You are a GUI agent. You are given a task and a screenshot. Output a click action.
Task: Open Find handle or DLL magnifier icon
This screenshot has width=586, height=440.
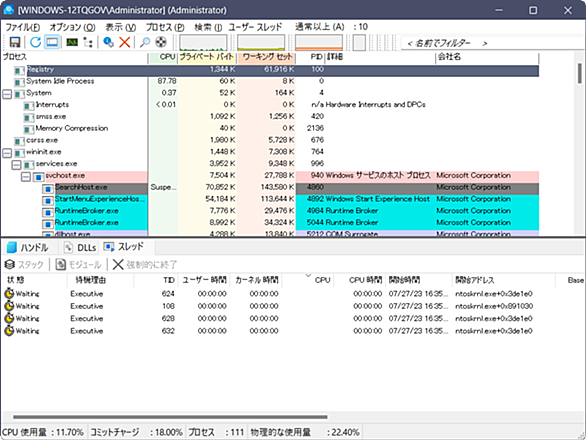pyautogui.click(x=145, y=42)
